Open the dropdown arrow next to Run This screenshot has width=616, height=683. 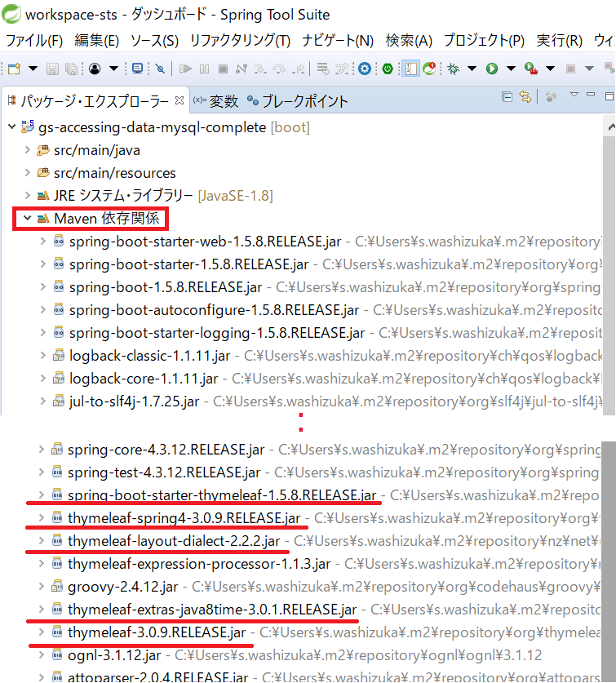[x=512, y=69]
